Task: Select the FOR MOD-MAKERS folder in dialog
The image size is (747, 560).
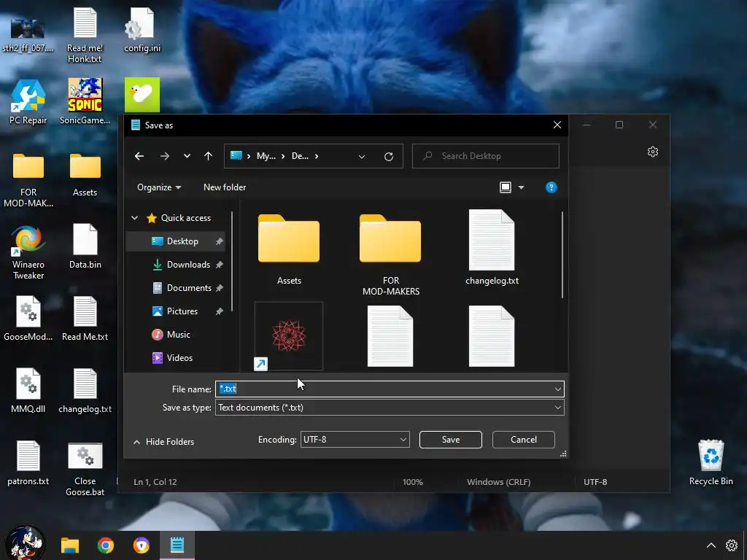Action: click(x=391, y=253)
